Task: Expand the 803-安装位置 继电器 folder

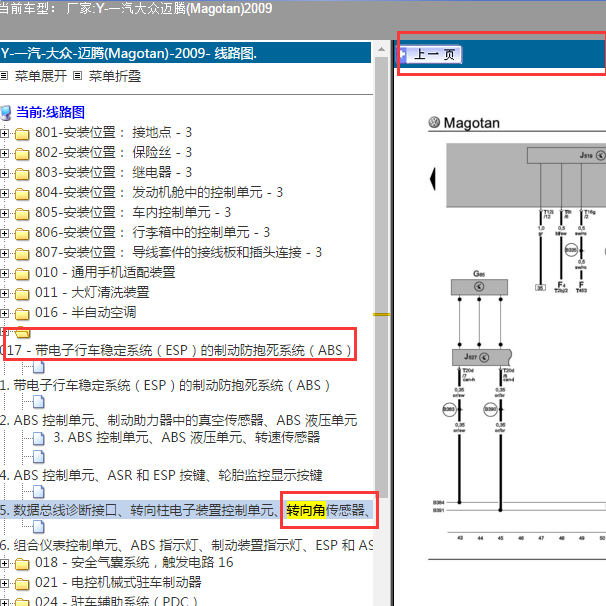Action: [4, 174]
